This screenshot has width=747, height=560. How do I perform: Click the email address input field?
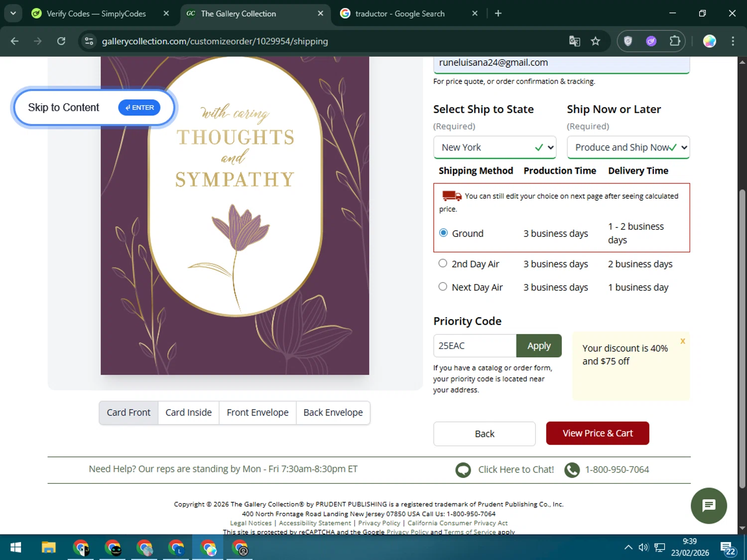561,64
